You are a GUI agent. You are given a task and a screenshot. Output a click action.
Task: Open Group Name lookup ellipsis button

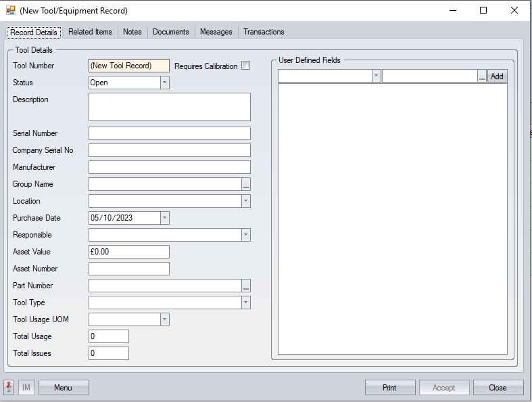[246, 184]
